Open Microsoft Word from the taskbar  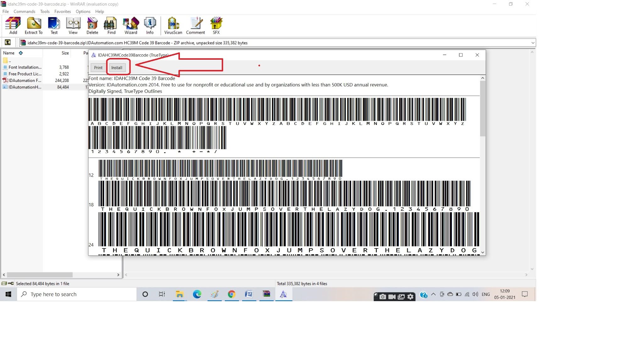tap(249, 294)
